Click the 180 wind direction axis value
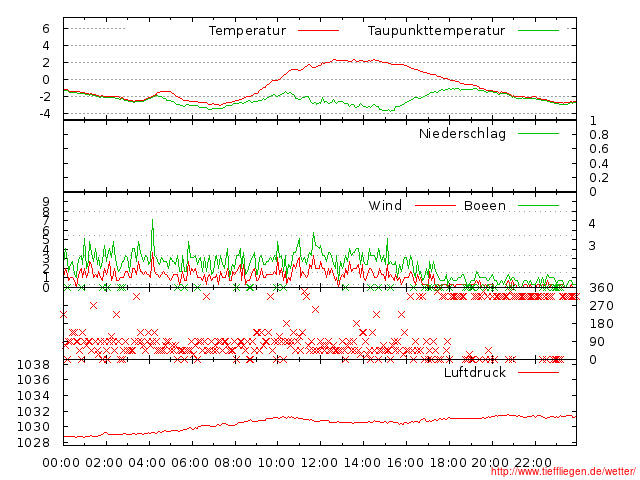This screenshot has height=480, width=640. (601, 324)
